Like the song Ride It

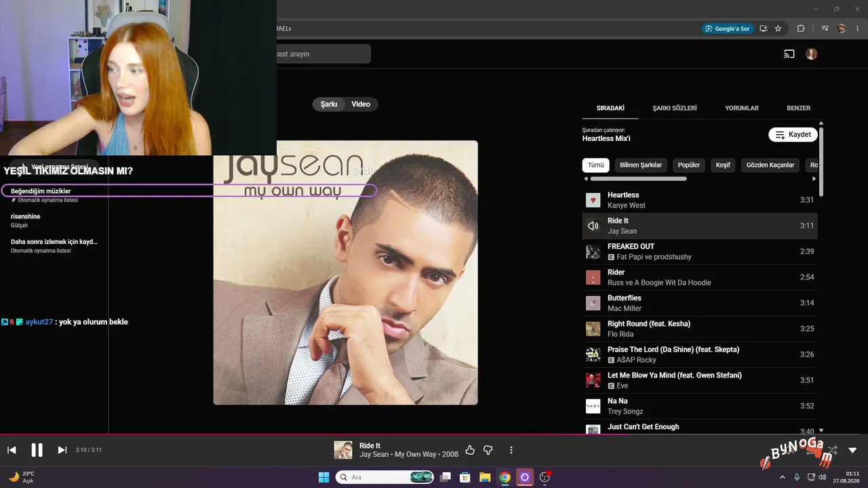(x=470, y=450)
